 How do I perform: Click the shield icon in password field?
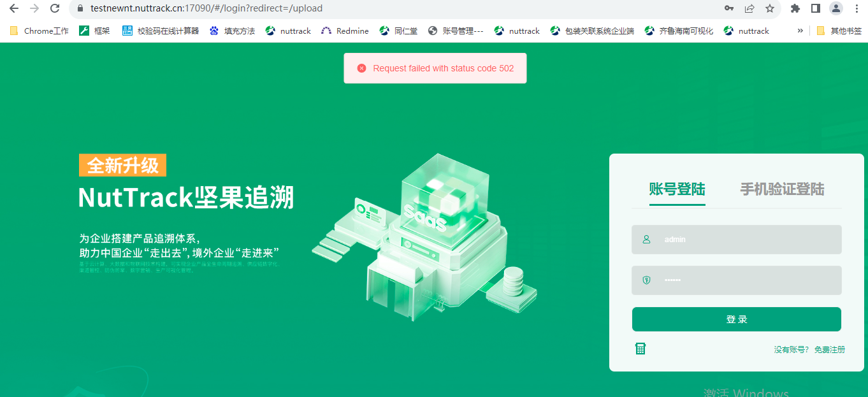click(646, 280)
